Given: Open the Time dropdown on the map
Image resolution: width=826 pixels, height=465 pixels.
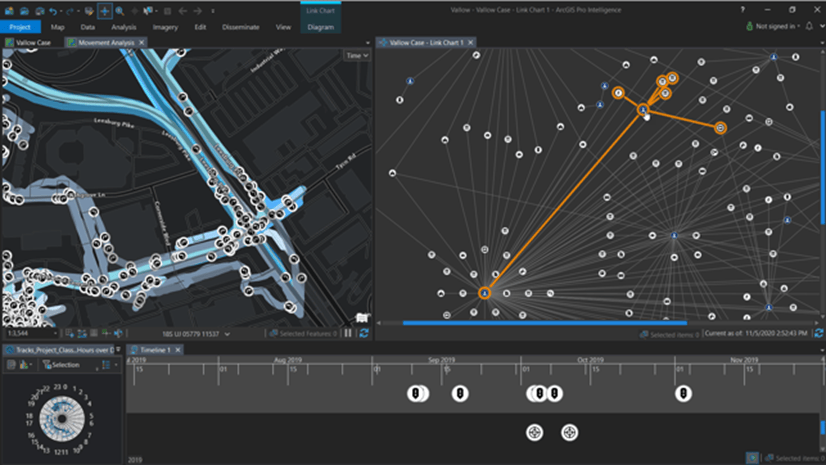Looking at the screenshot, I should 357,55.
